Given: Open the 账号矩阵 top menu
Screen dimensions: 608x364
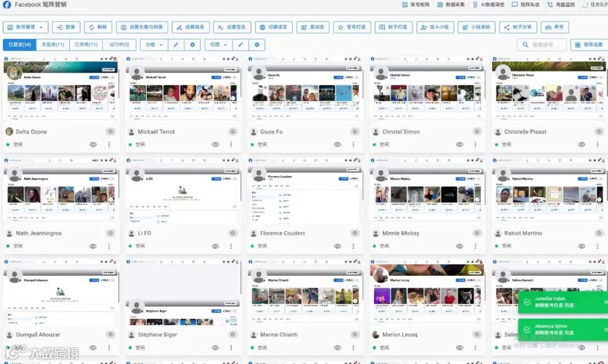Looking at the screenshot, I should [x=415, y=5].
